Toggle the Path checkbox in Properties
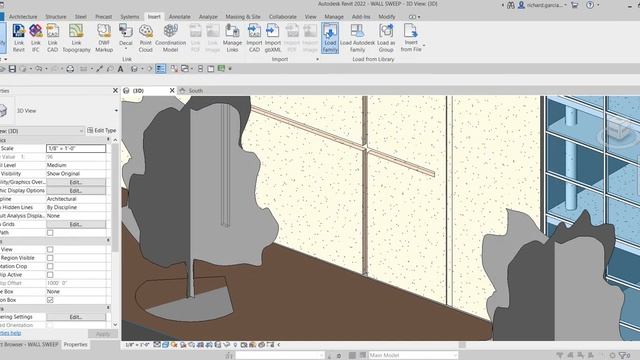Viewport: 640px width, 360px height. pos(50,233)
